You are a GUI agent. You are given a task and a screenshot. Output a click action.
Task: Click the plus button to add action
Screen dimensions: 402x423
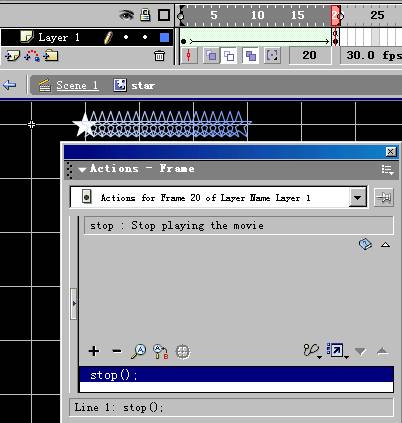tap(94, 351)
